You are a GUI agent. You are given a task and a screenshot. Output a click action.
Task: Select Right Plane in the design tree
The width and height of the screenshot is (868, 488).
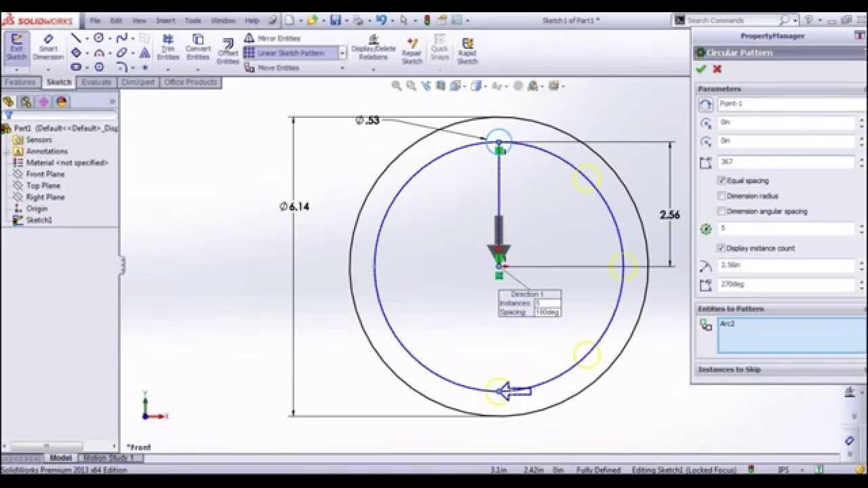[x=45, y=197]
